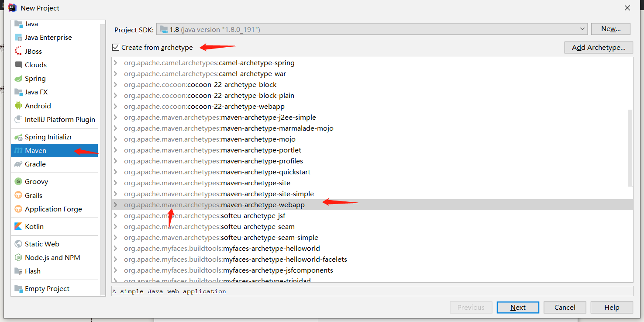This screenshot has height=322, width=644.
Task: Click the Spring Initializr icon
Action: (x=18, y=137)
